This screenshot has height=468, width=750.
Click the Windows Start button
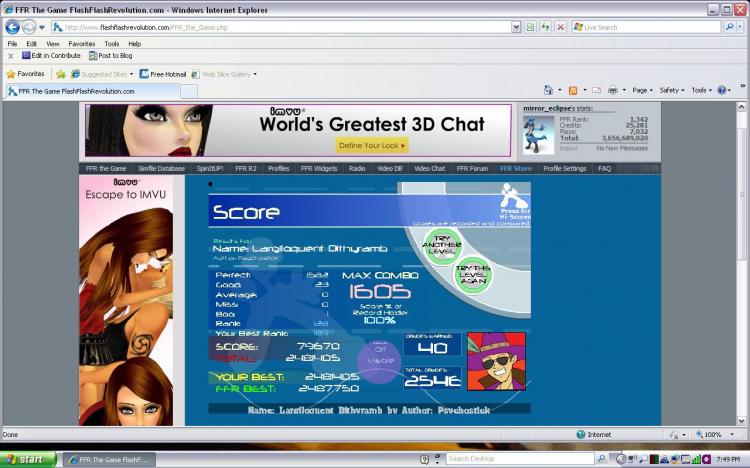point(28,459)
